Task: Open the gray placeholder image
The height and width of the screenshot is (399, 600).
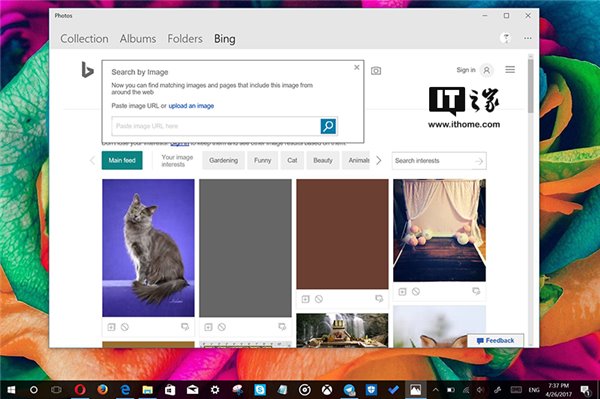Action: click(245, 248)
